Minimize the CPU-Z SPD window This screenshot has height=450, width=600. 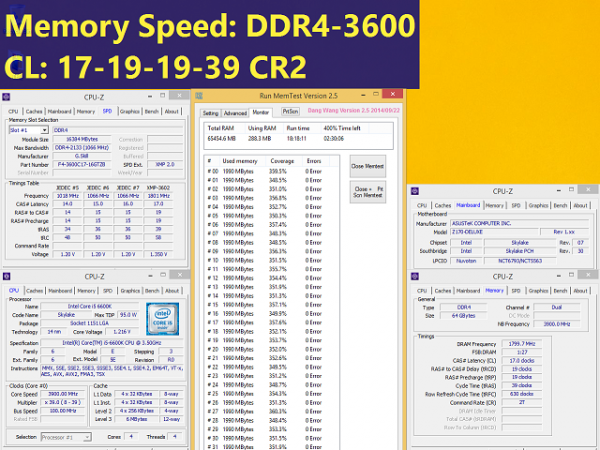click(150, 96)
